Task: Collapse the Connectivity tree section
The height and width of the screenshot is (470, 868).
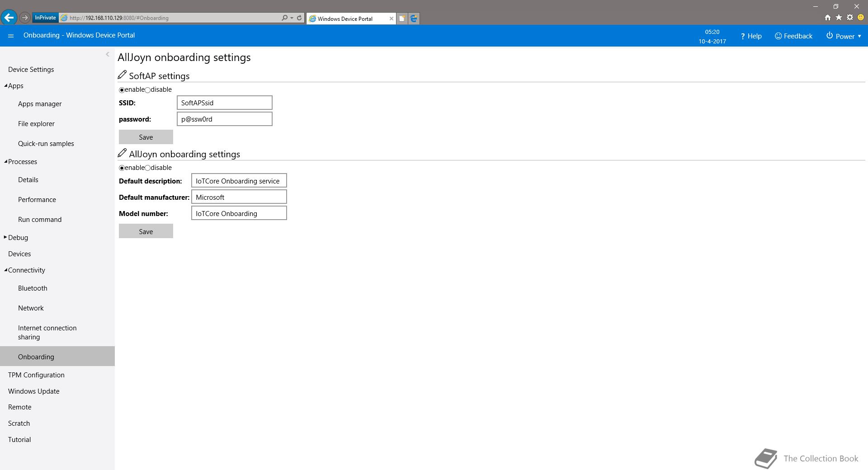Action: 6,270
